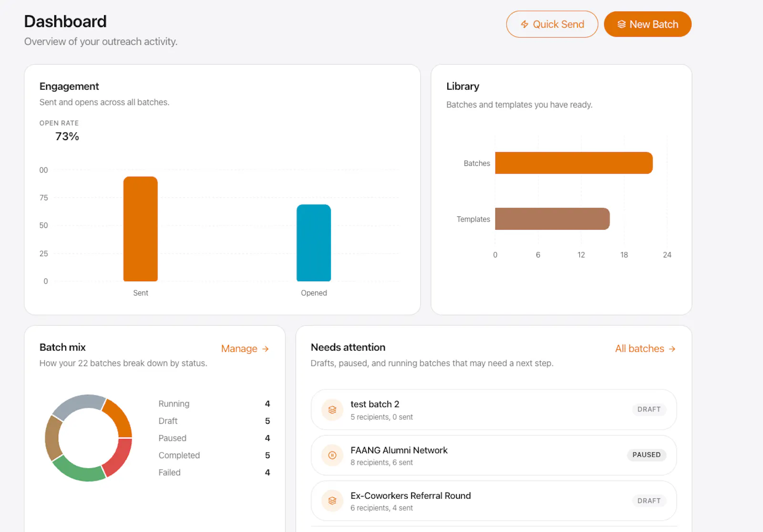
Task: Click the Sent axis label
Action: [x=141, y=293]
